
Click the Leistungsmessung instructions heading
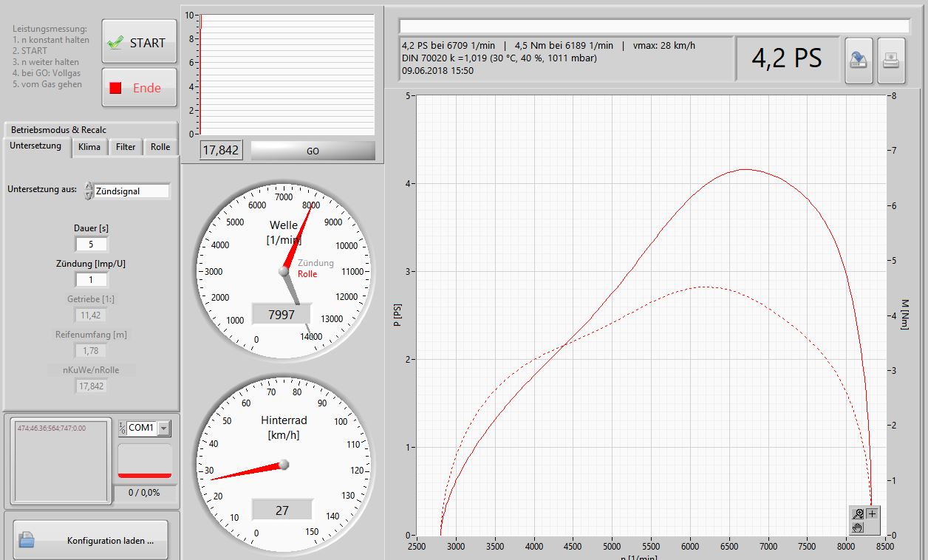pyautogui.click(x=50, y=28)
